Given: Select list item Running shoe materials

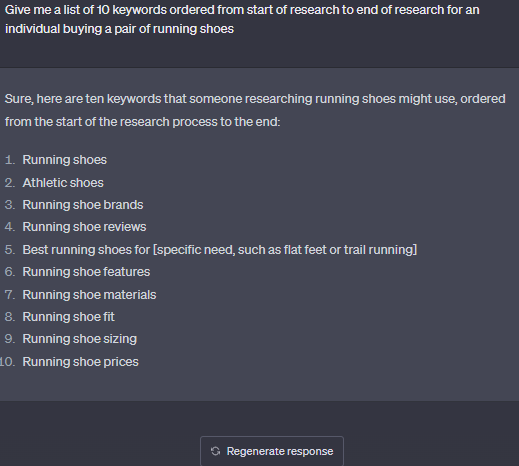Looking at the screenshot, I should pos(89,295).
